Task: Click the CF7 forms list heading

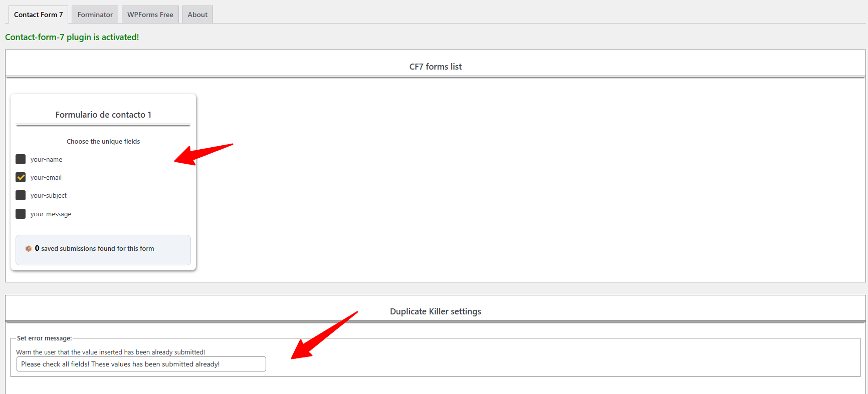Action: point(435,67)
